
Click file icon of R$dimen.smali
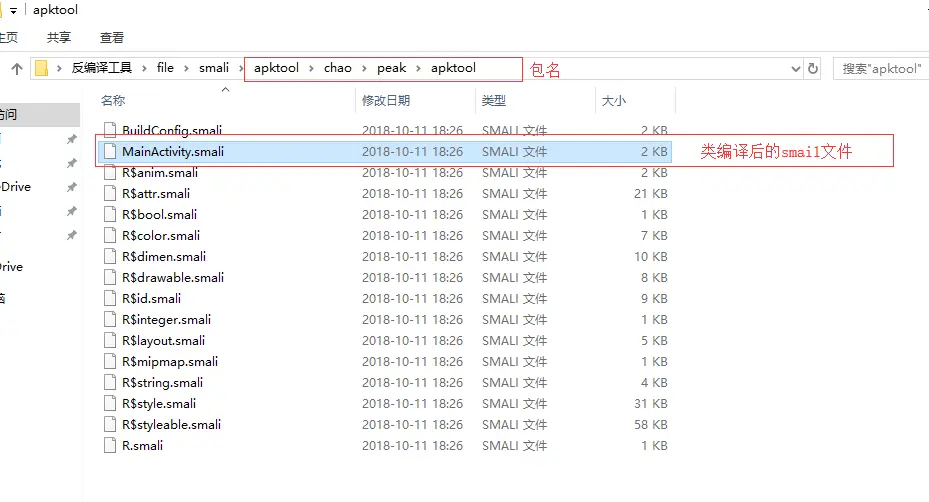coord(110,257)
